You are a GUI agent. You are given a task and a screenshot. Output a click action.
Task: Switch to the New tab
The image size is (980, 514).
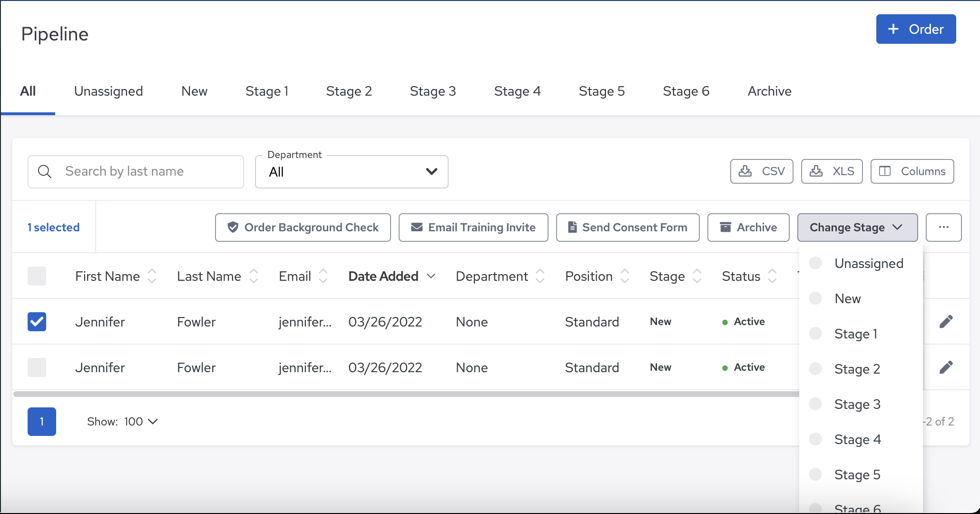(194, 91)
